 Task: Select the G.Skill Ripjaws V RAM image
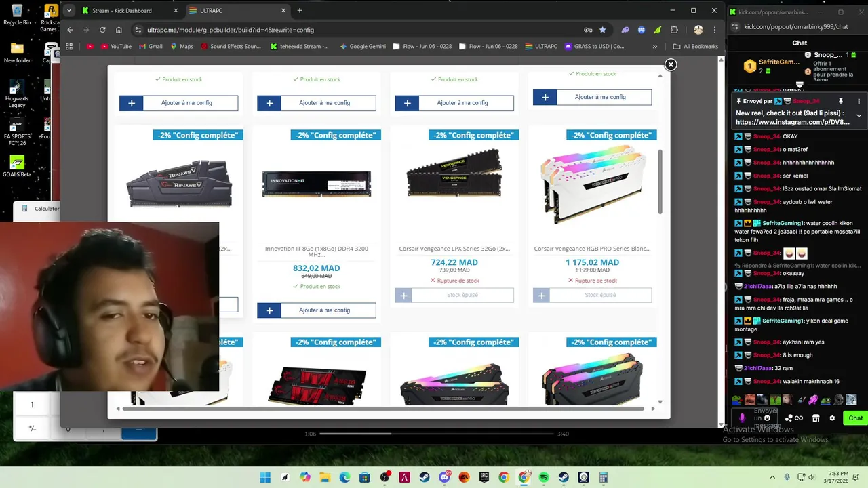click(x=179, y=183)
